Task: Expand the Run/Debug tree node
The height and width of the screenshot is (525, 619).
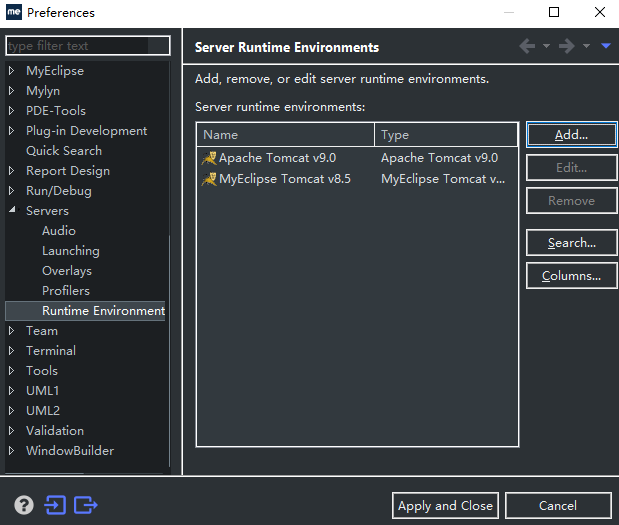Action: [x=11, y=191]
